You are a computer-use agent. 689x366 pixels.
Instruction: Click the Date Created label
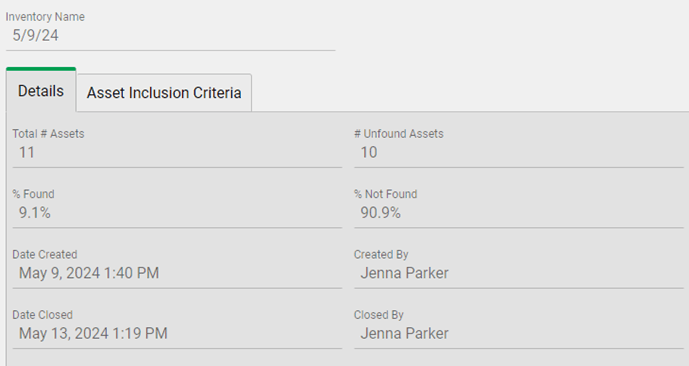click(45, 254)
